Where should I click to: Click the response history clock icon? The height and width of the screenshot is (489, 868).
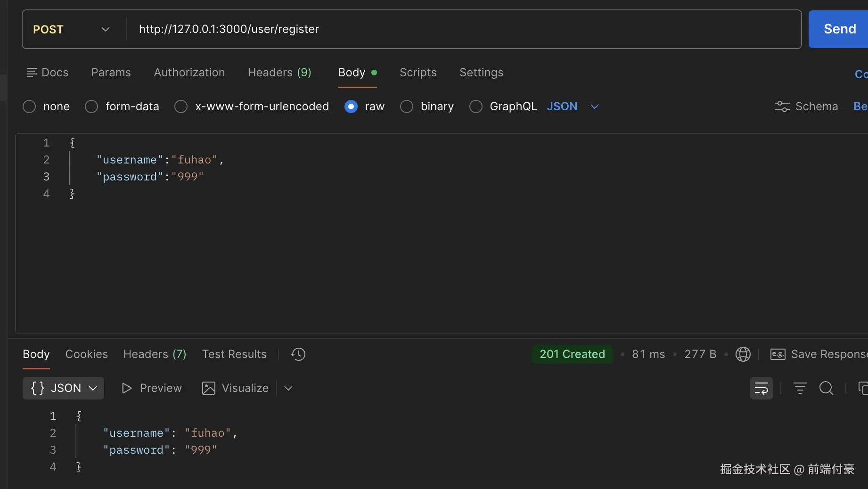click(298, 354)
